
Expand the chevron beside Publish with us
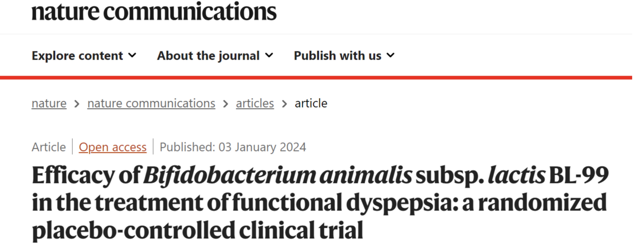coord(391,55)
